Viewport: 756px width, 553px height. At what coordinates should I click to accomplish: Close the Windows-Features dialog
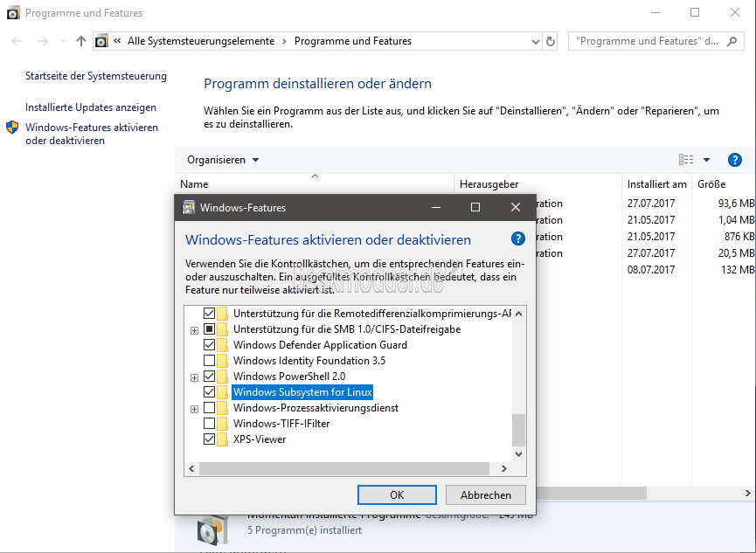tap(516, 207)
